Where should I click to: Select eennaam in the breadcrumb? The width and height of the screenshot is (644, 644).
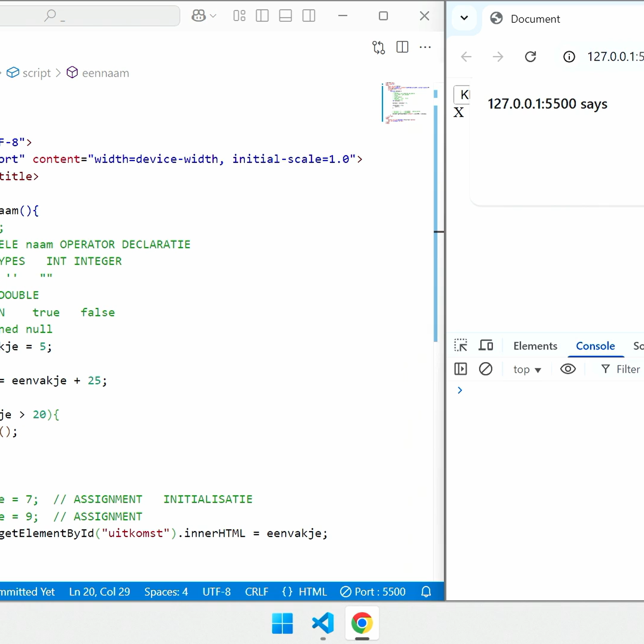pos(105,73)
